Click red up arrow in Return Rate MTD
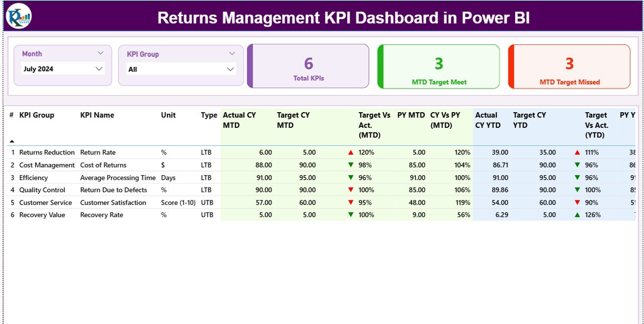The width and height of the screenshot is (644, 324). pos(351,152)
